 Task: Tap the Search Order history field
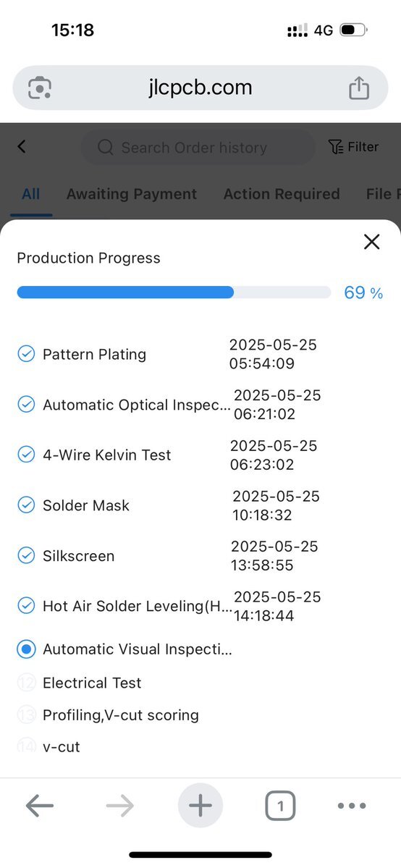click(198, 147)
